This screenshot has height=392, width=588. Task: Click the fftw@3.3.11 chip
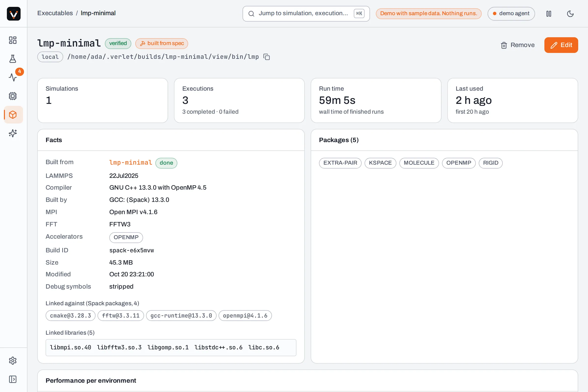[x=121, y=316]
